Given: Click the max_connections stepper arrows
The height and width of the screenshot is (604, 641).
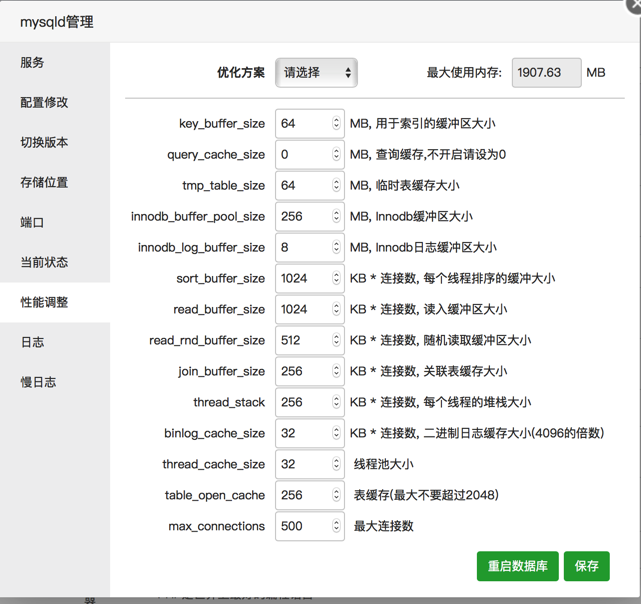Looking at the screenshot, I should (x=336, y=526).
